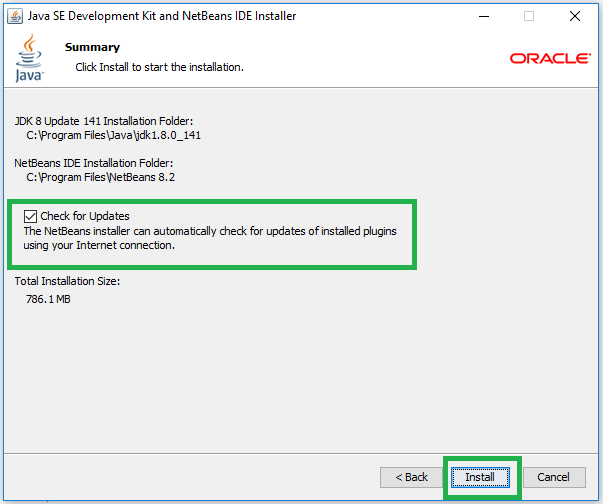Click the disabled maximize button
603x504 pixels.
[529, 16]
